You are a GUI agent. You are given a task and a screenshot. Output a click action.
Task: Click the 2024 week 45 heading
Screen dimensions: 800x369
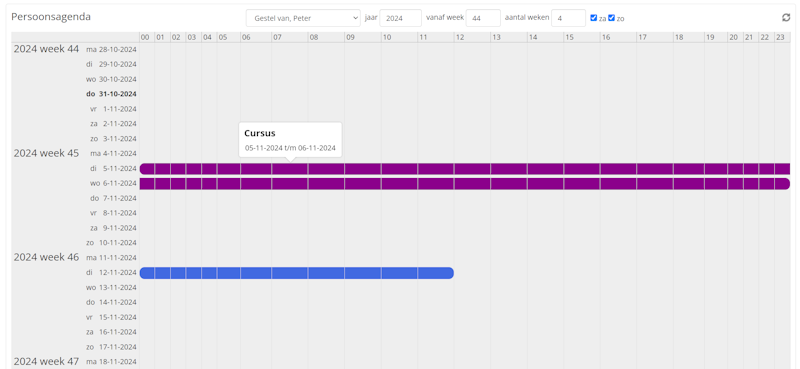tap(46, 153)
